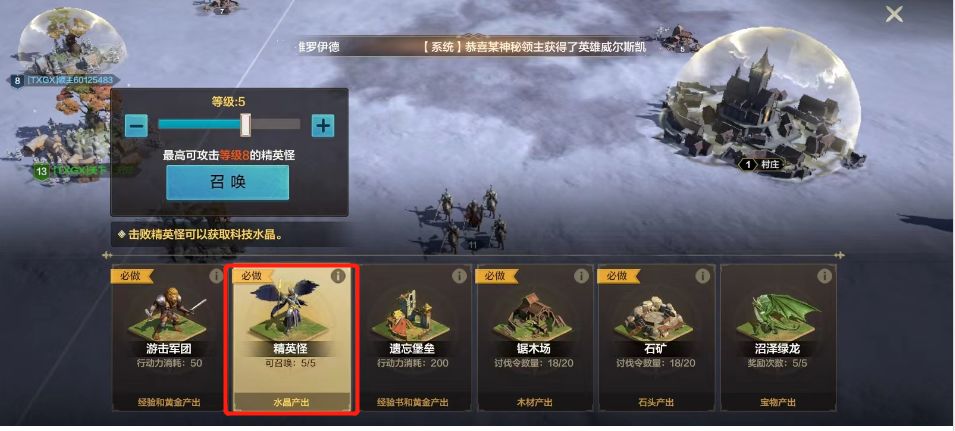Select the 沼泽绿龙 green dragon card
Image resolution: width=955 pixels, height=431 pixels.
pos(778,338)
